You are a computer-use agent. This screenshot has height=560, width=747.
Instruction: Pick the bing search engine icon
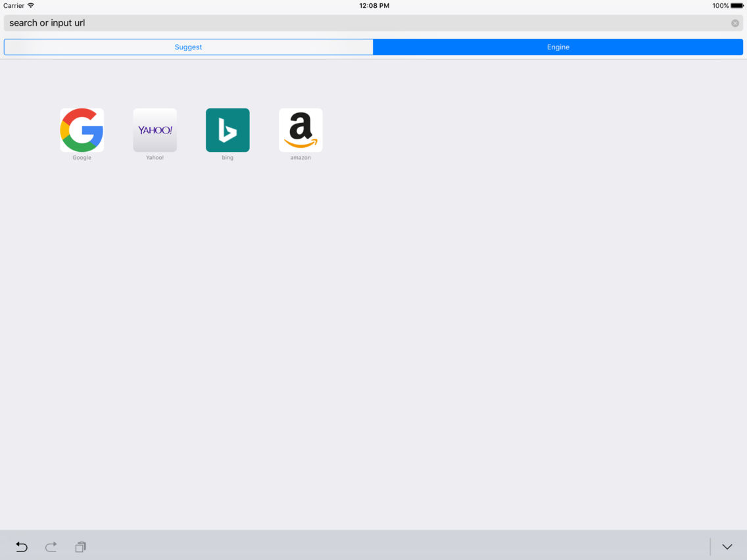[228, 130]
